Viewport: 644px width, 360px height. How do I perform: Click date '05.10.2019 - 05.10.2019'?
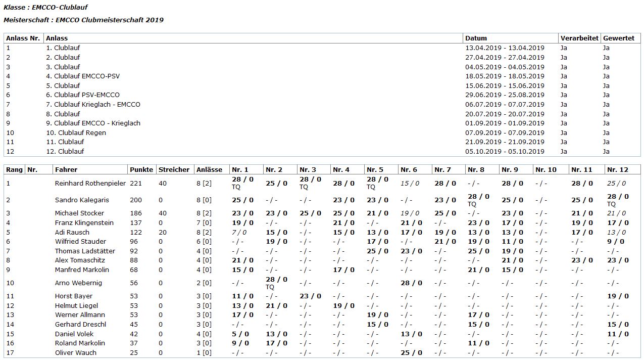pos(505,152)
